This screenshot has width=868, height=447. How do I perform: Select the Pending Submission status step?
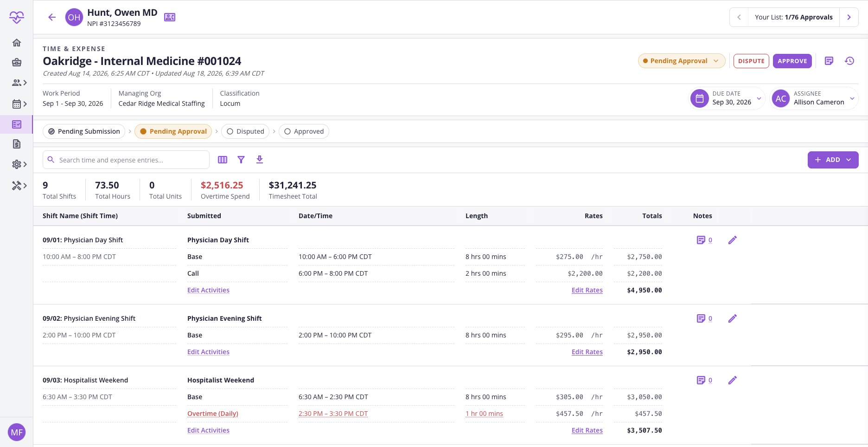point(84,131)
